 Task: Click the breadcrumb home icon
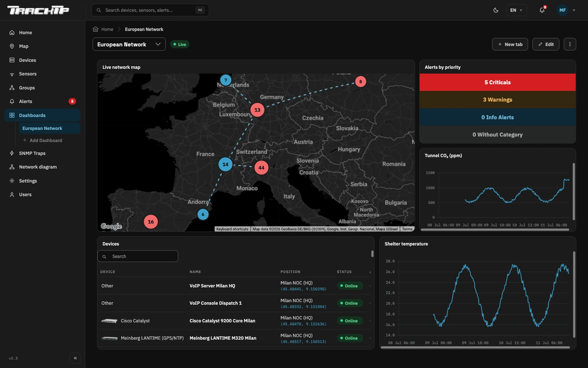coord(96,29)
